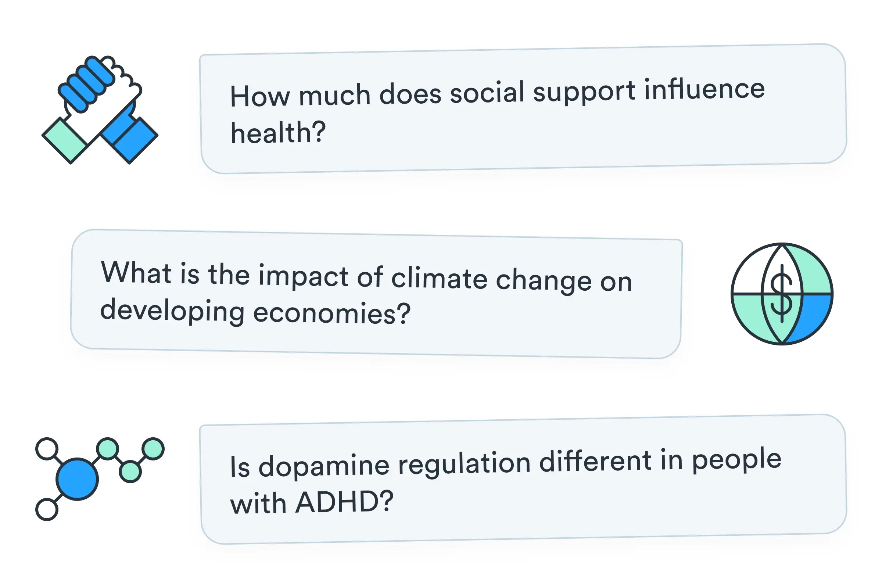Click the top-right green molecule node
The image size is (882, 588).
[153, 448]
